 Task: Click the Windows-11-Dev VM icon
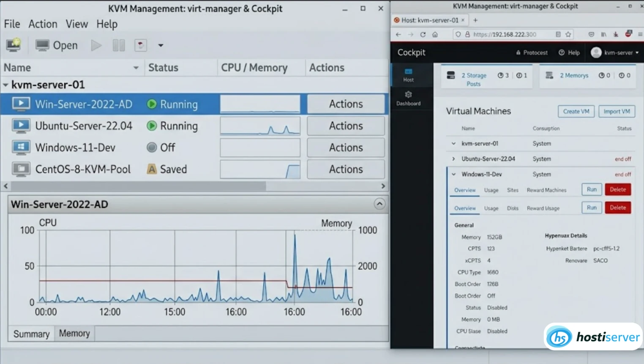21,147
